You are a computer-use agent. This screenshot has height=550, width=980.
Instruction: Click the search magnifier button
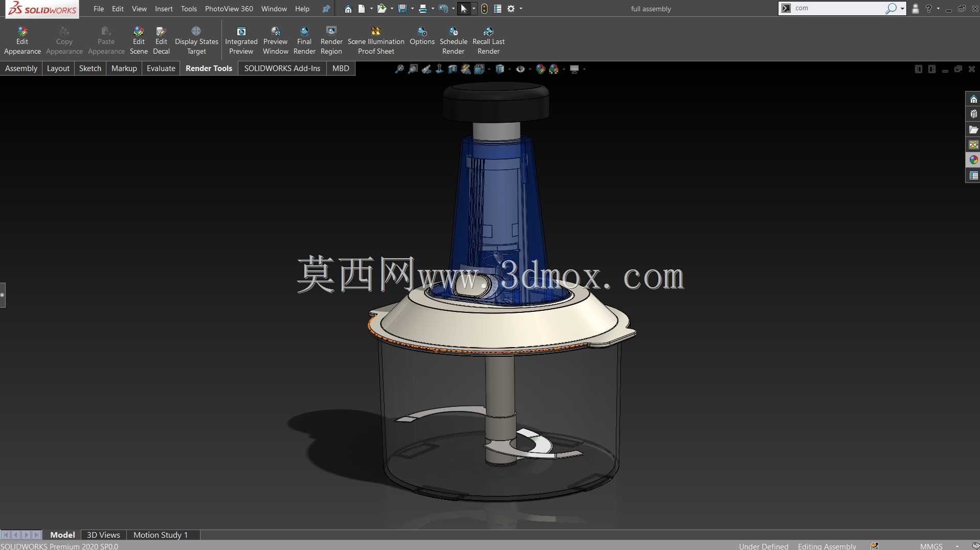891,8
